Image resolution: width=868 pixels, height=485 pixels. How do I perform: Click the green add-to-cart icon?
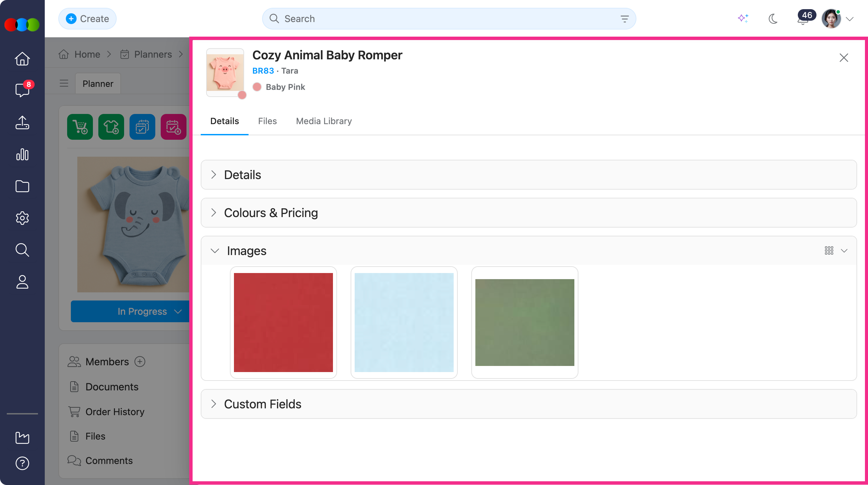coord(80,127)
